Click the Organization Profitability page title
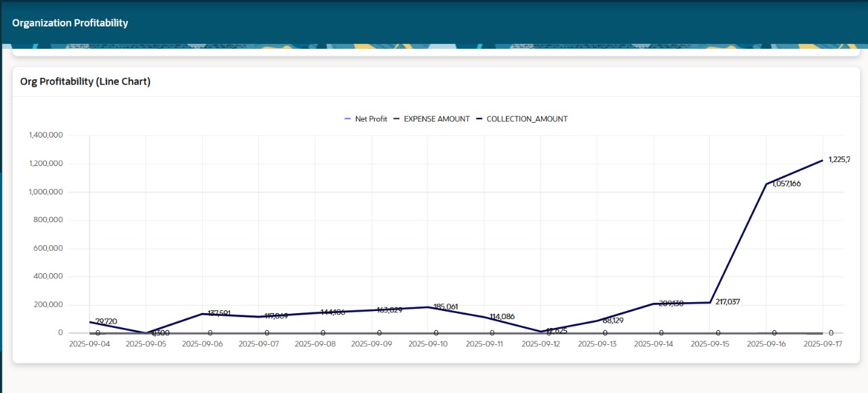The image size is (868, 393). tap(70, 23)
